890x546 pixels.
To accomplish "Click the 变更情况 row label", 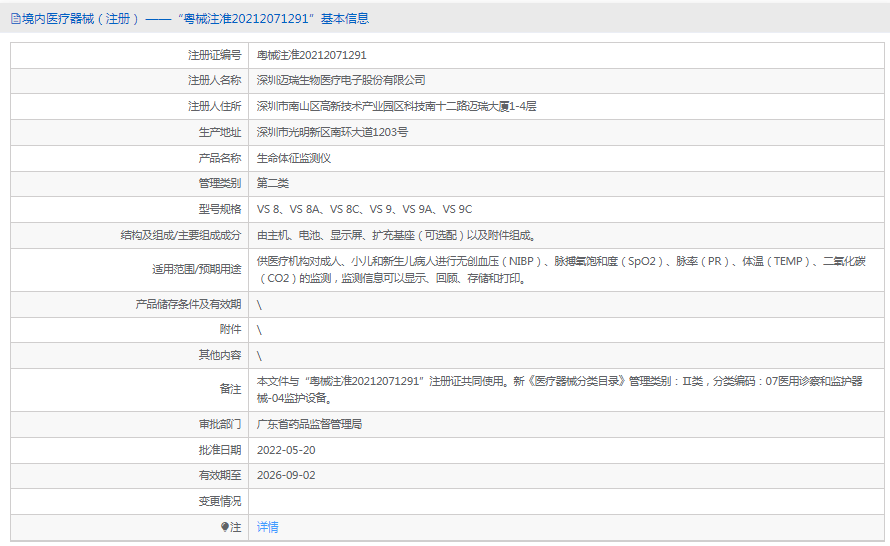I will click(x=220, y=502).
